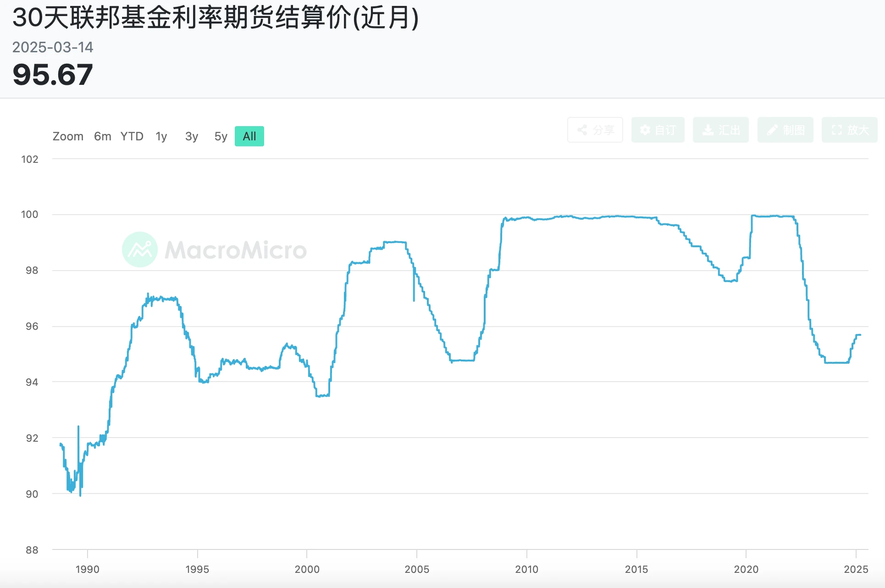
Task: Click the 1995 x-axis label
Action: click(197, 569)
